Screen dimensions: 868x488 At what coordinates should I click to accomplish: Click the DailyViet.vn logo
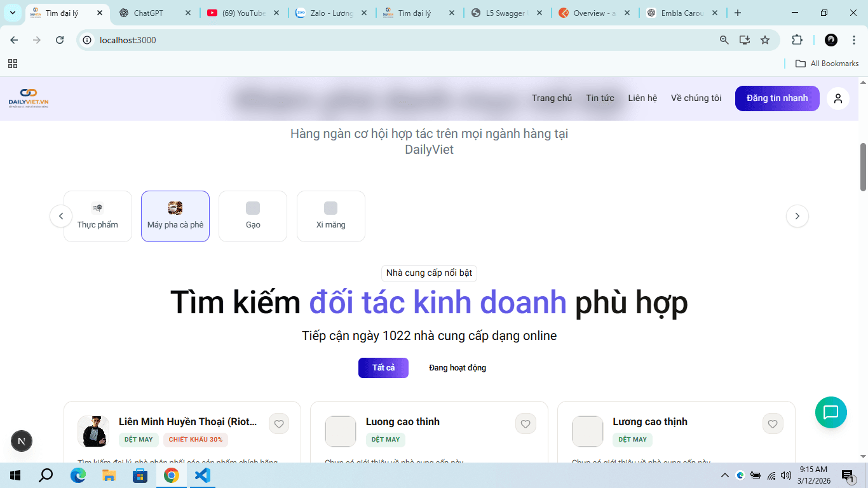(x=29, y=98)
